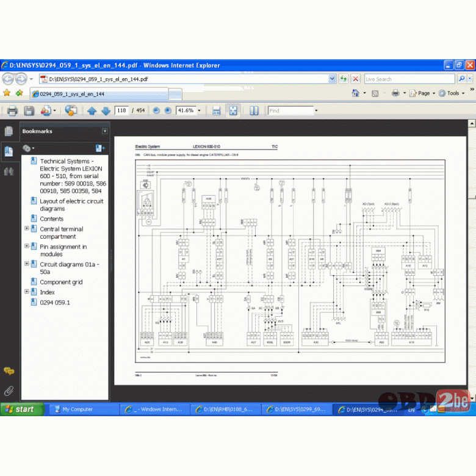The image size is (476, 476).
Task: Open the Bookmarks panel icon in the sidebar
Action: click(9, 151)
